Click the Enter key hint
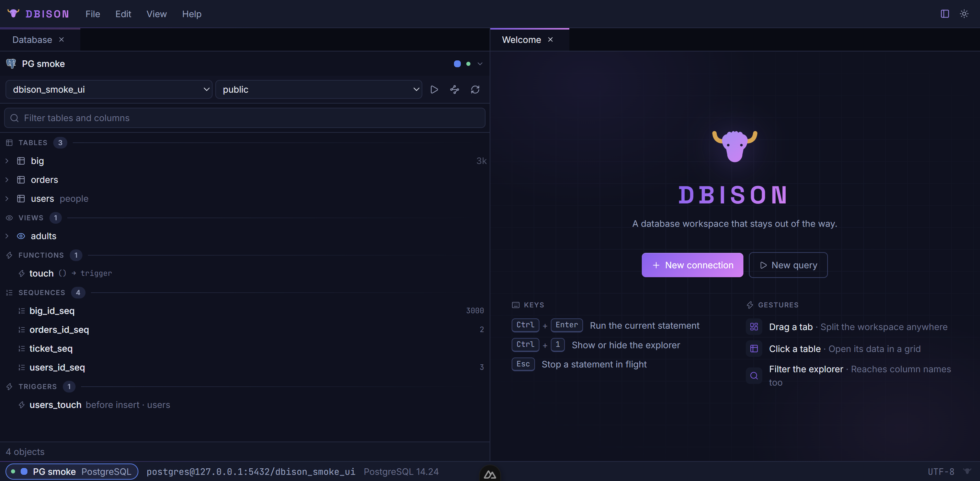Viewport: 980px width, 481px height. 567,325
